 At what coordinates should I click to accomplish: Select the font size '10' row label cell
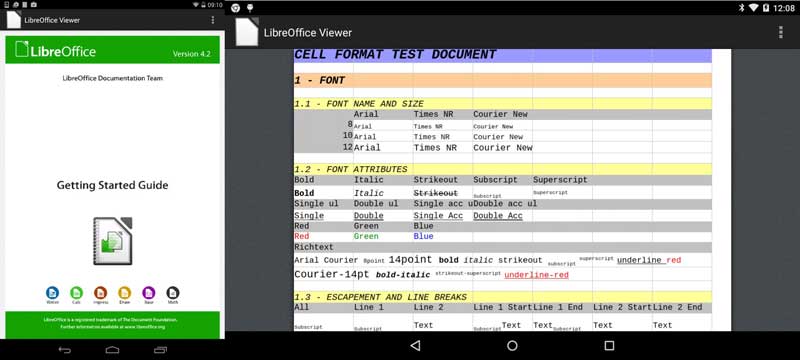323,136
